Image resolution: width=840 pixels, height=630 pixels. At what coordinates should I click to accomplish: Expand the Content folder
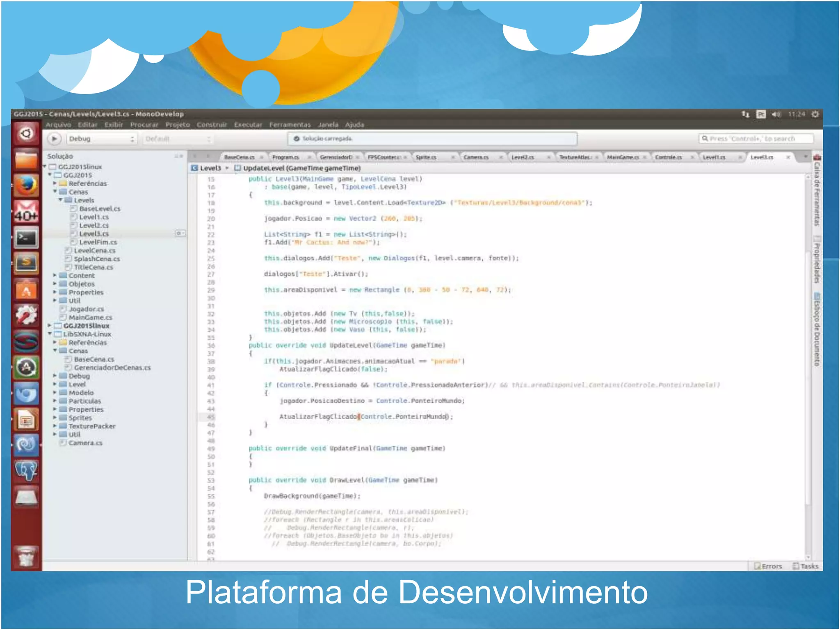[x=55, y=275]
